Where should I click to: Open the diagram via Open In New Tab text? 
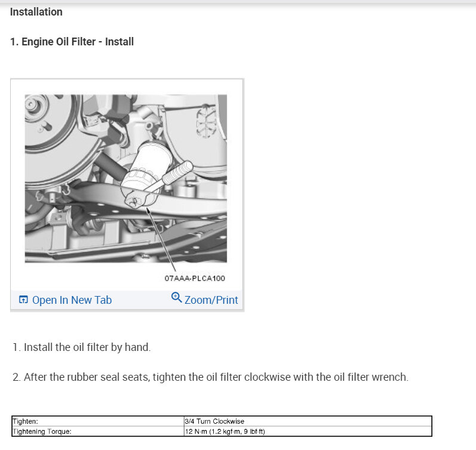pyautogui.click(x=72, y=300)
